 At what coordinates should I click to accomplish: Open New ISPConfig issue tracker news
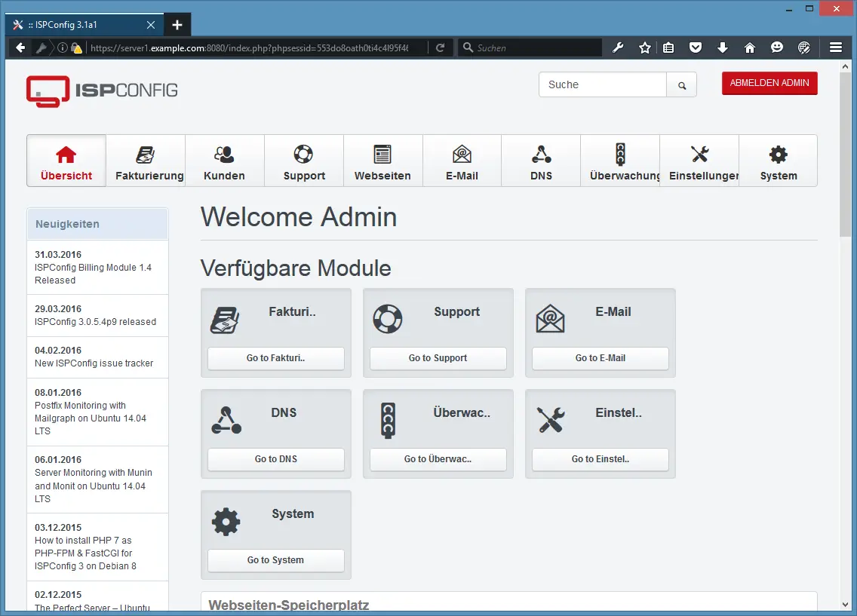click(x=94, y=363)
